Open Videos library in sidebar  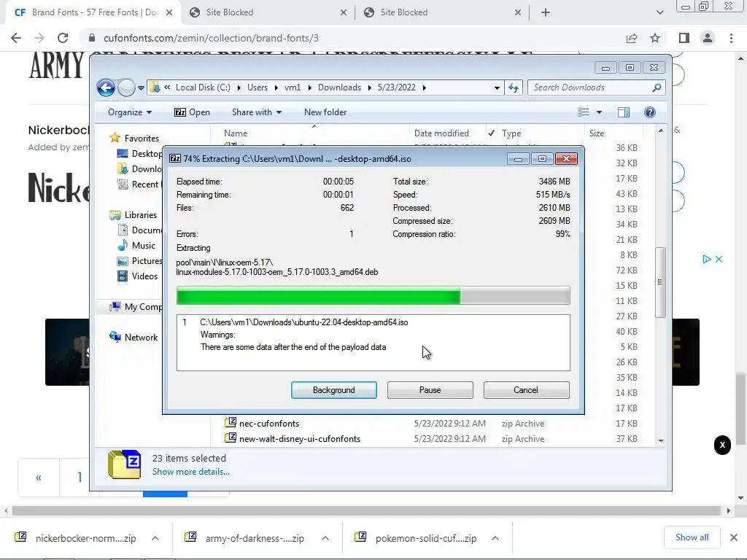(144, 276)
